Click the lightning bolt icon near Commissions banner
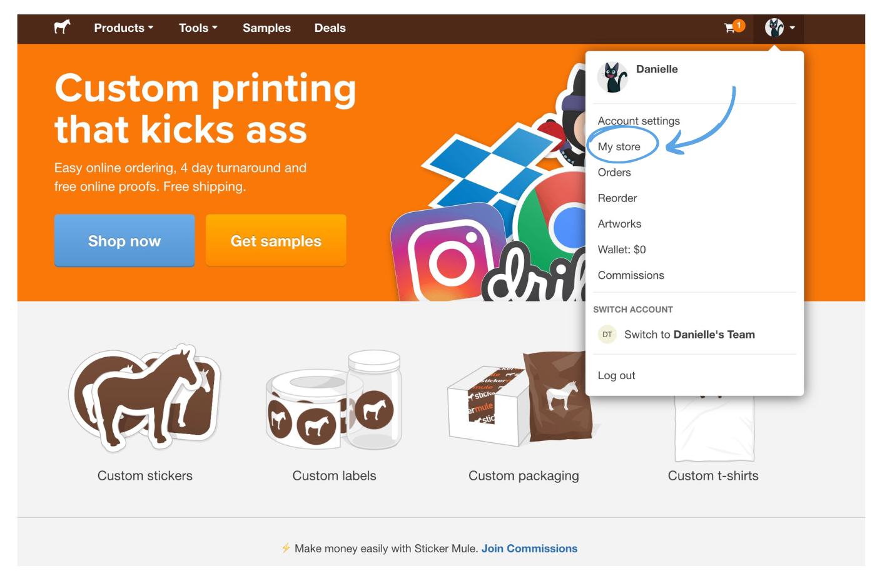Viewport: 887px width, 588px height. point(286,548)
